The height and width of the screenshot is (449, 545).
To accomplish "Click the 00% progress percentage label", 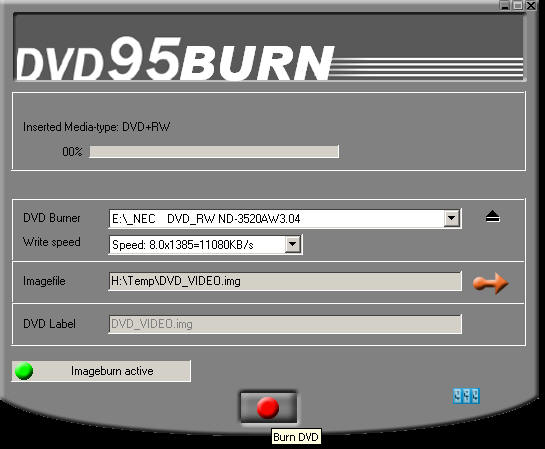I will [x=72, y=152].
